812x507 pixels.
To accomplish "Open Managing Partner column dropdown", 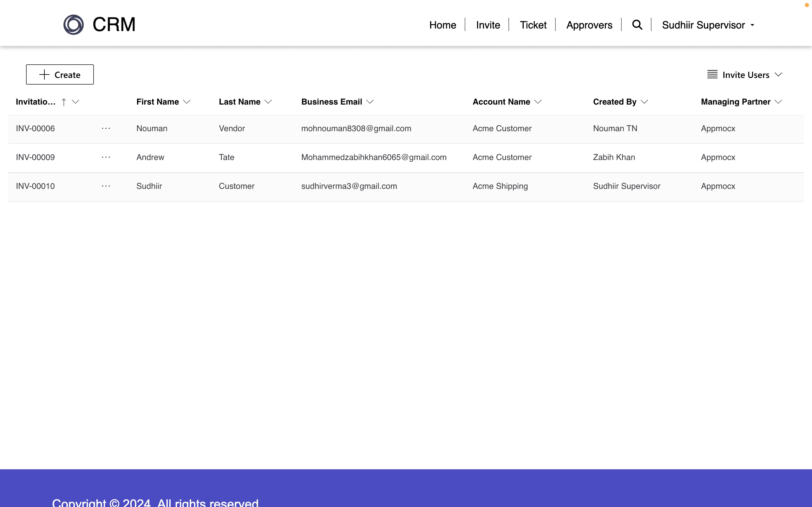I will [x=778, y=102].
